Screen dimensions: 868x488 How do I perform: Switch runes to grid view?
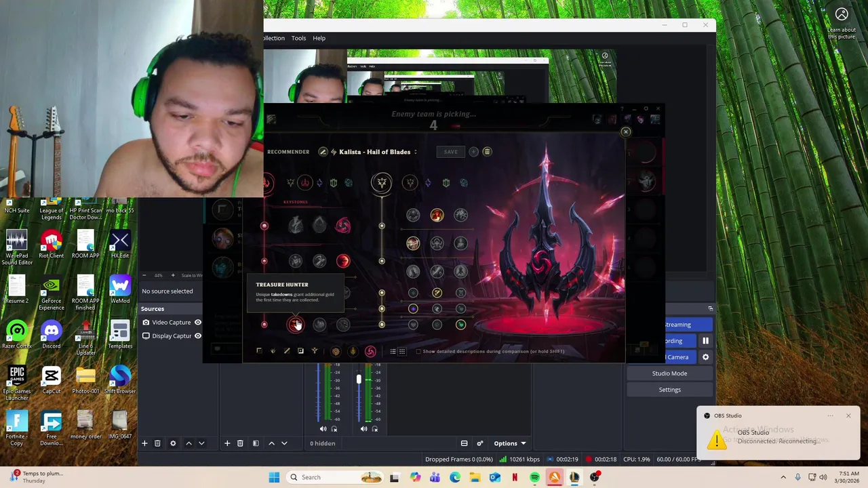point(401,351)
